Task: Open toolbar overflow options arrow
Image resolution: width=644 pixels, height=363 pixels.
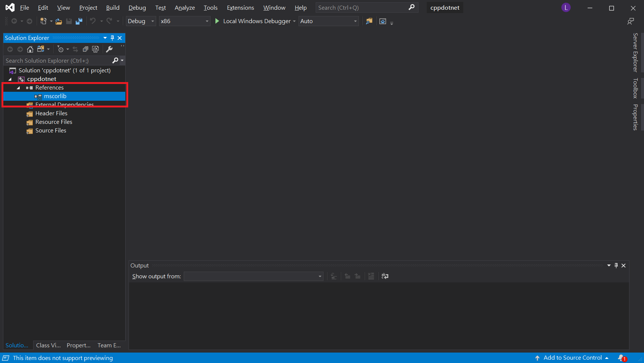Action: [x=392, y=23]
